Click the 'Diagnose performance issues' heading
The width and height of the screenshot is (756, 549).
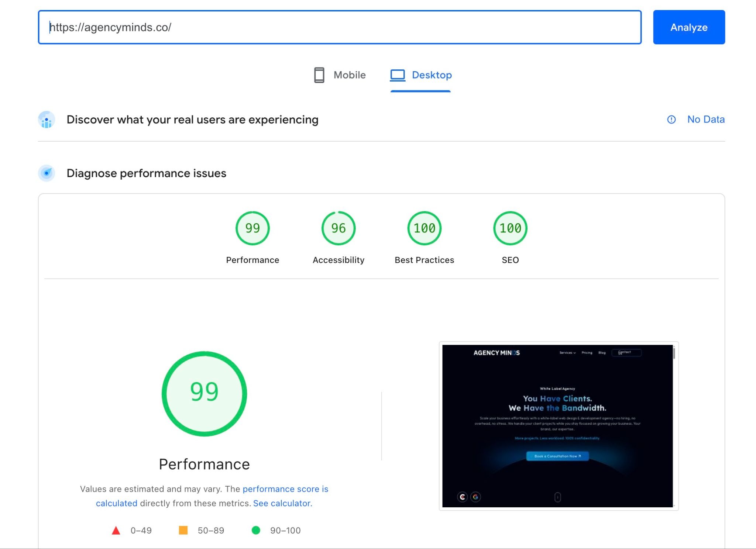[x=146, y=173]
